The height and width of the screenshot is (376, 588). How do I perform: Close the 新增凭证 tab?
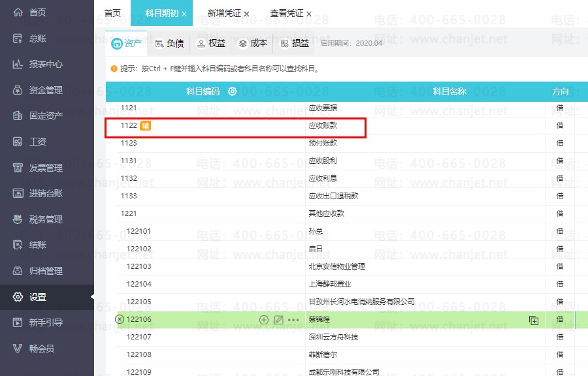pyautogui.click(x=246, y=14)
